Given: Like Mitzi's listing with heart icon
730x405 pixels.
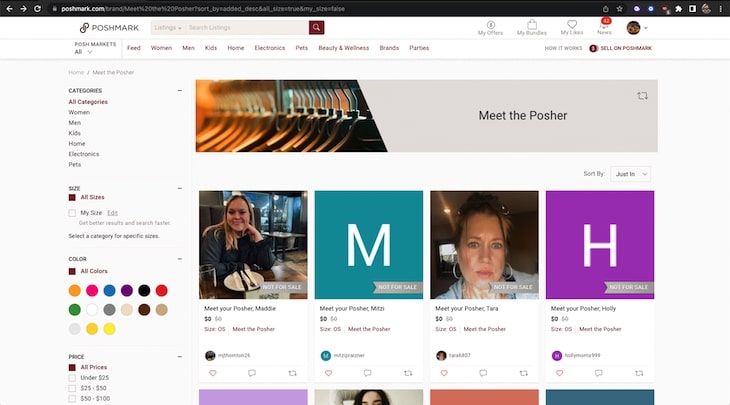Looking at the screenshot, I should coord(328,373).
